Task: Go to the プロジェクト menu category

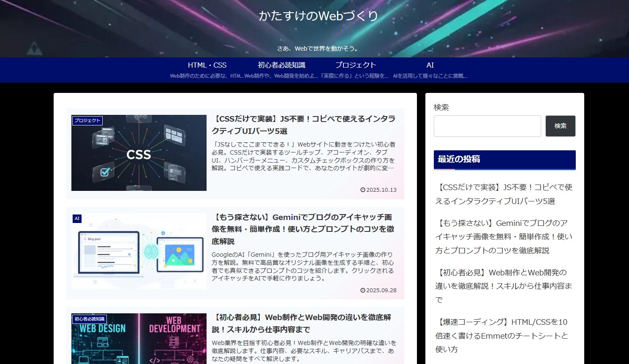Action: coord(355,65)
